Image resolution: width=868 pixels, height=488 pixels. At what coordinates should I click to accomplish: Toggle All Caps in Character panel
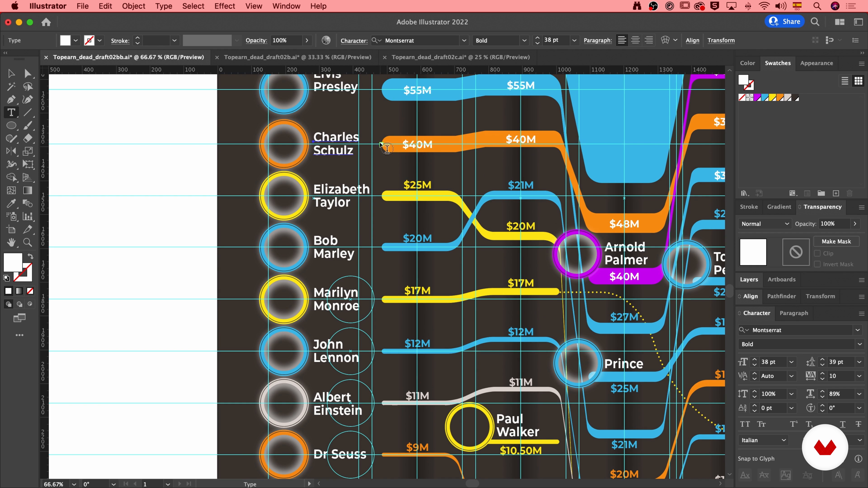pos(745,424)
